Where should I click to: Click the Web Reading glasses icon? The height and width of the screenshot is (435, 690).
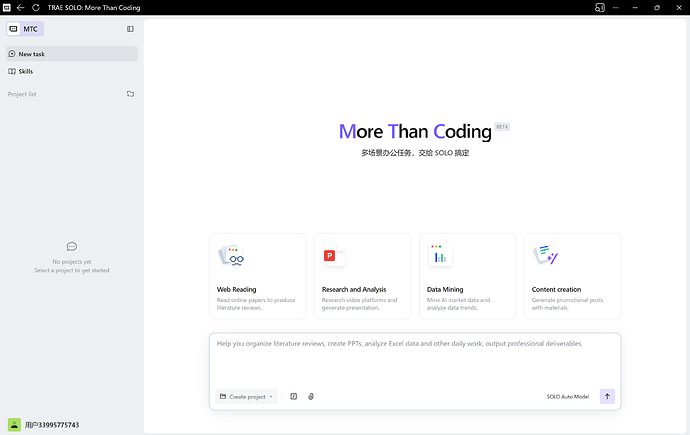pyautogui.click(x=231, y=256)
